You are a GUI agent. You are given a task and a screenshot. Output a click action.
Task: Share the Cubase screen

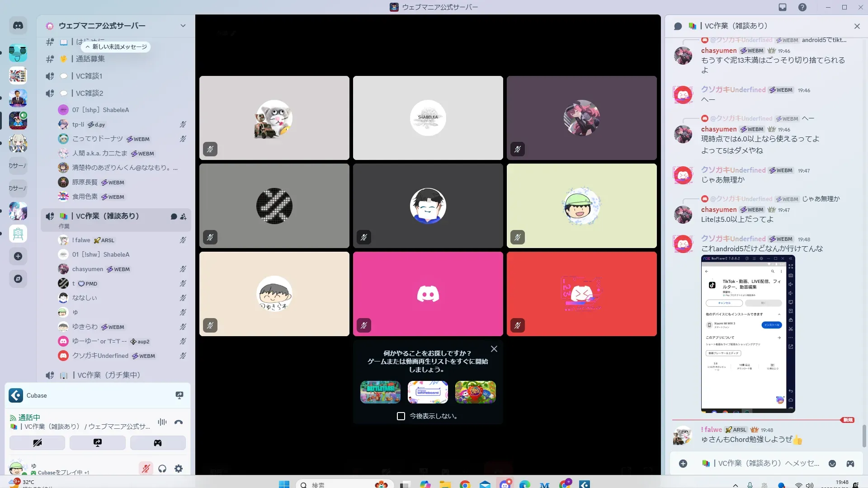coord(179,395)
